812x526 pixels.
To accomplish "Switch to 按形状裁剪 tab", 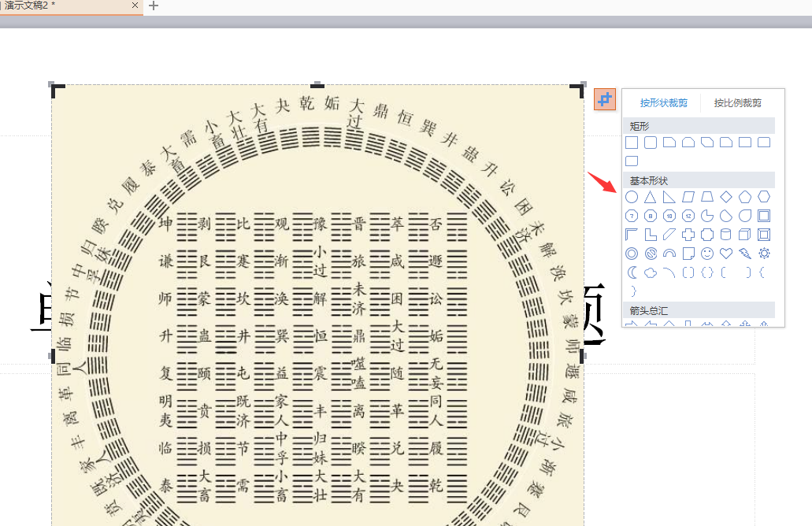I will (x=663, y=103).
